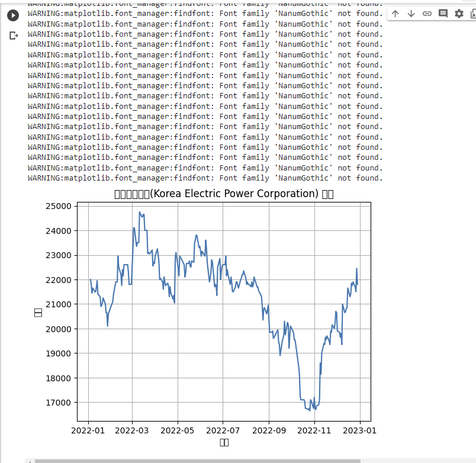The image size is (476, 463).
Task: Click the 2022-03 x-axis label
Action: point(132,430)
